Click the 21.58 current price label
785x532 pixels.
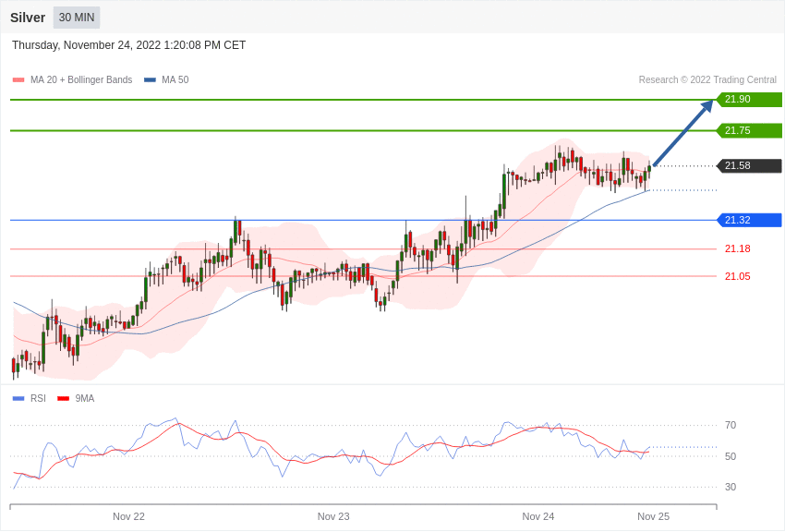point(750,165)
